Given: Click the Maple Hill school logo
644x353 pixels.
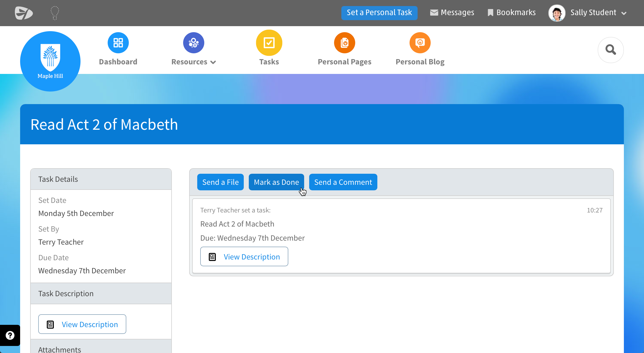Looking at the screenshot, I should [50, 61].
